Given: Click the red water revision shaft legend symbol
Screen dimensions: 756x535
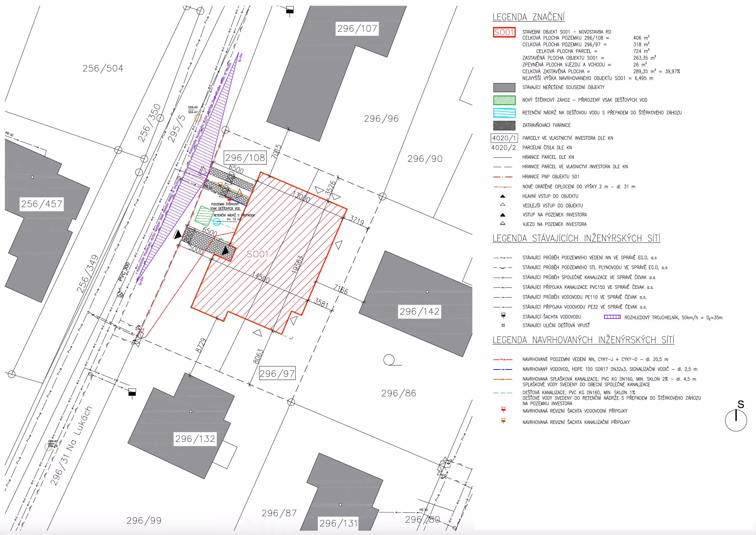Looking at the screenshot, I should [x=503, y=410].
